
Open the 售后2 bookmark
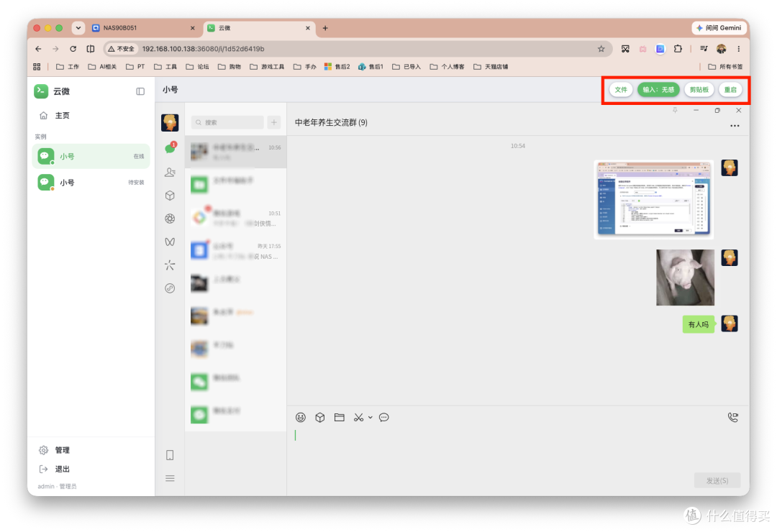click(x=337, y=66)
